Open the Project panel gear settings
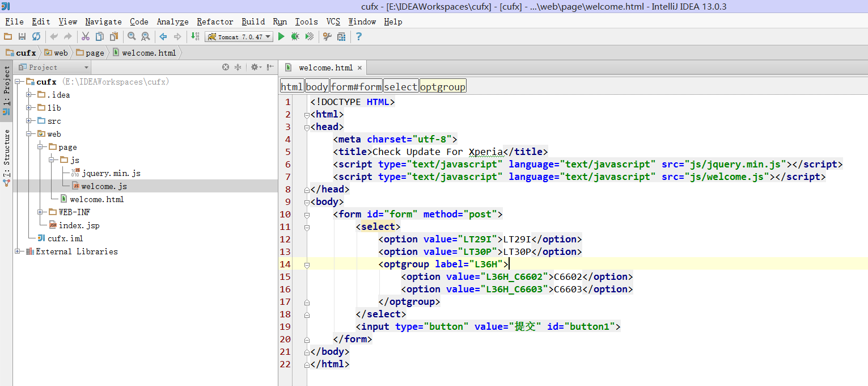Screen dimensions: 868x386 click(x=256, y=67)
